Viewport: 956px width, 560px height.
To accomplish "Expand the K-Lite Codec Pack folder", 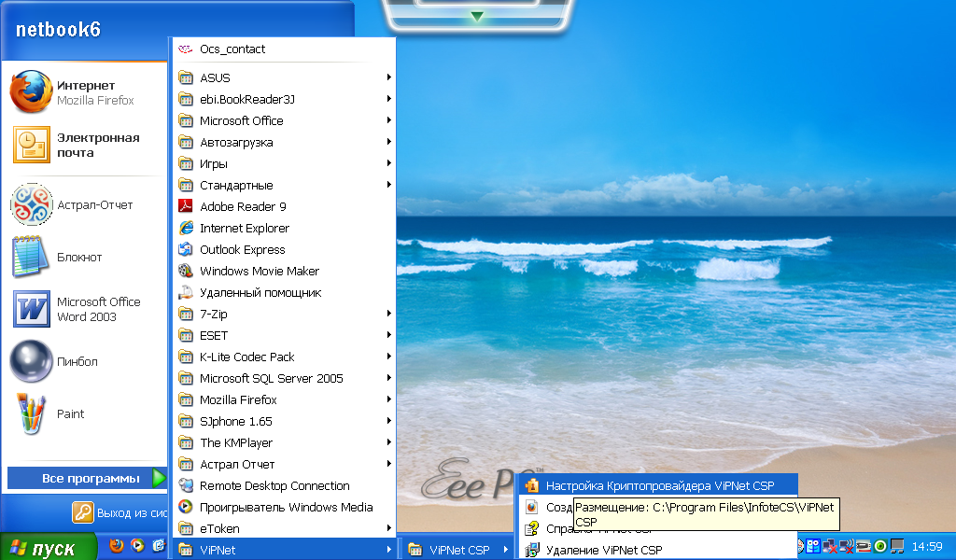I will coord(284,357).
